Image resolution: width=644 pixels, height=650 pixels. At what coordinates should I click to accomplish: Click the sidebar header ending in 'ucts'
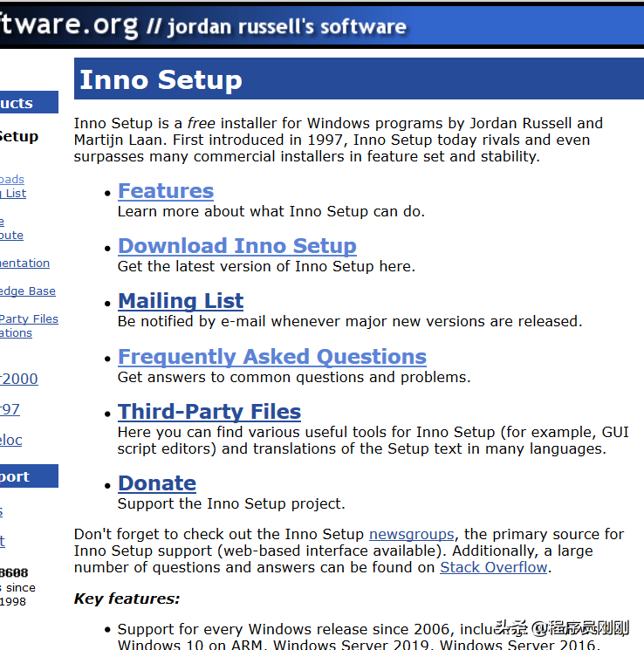tap(29, 102)
